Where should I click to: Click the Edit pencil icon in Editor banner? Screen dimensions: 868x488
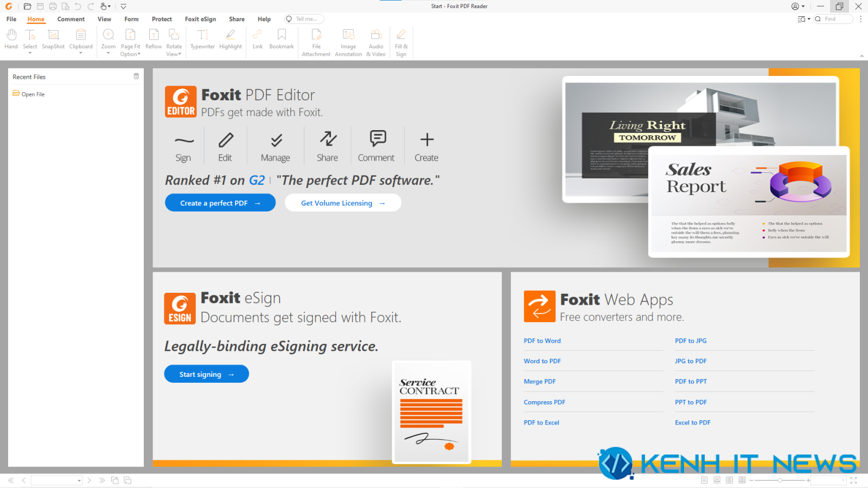(226, 140)
